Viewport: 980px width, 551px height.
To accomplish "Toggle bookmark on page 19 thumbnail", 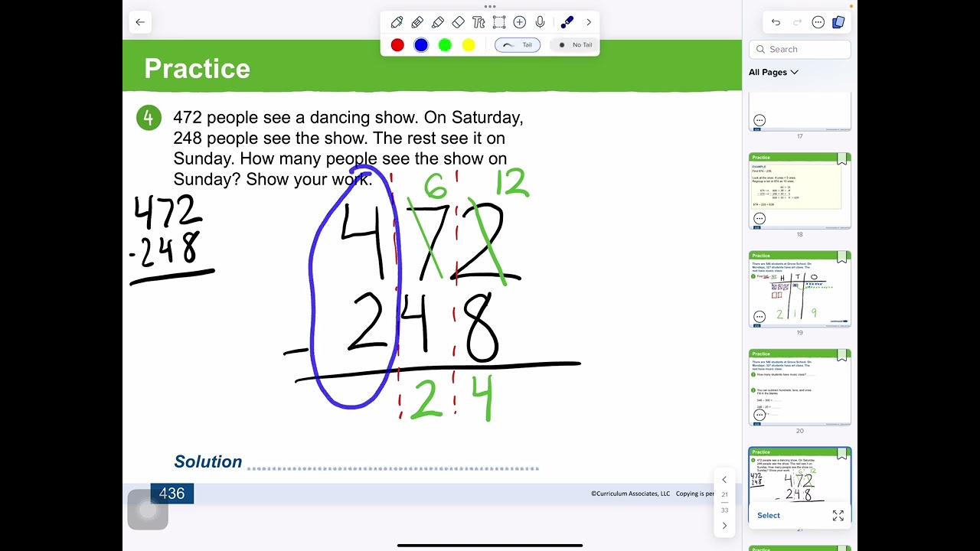I will [x=842, y=257].
